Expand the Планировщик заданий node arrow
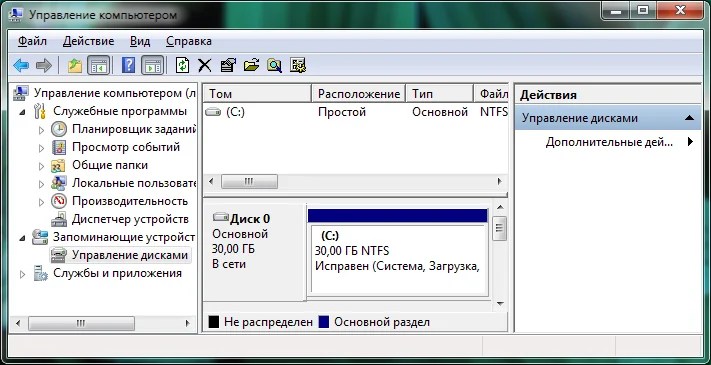711x365 pixels. (41, 130)
